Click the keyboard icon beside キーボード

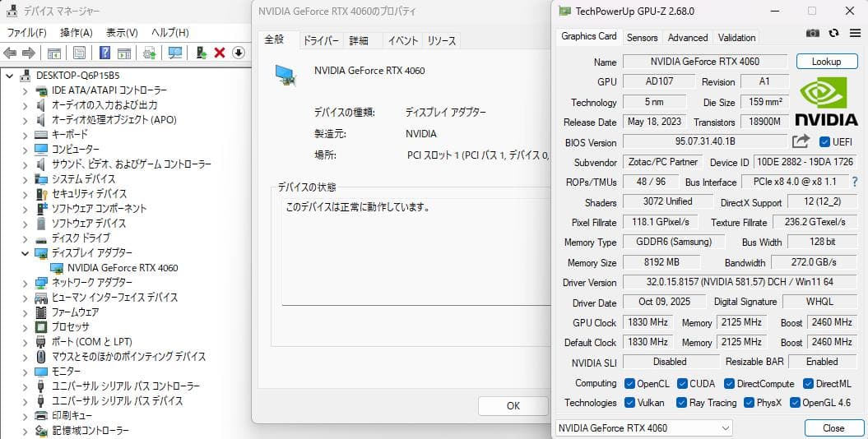pyautogui.click(x=41, y=134)
